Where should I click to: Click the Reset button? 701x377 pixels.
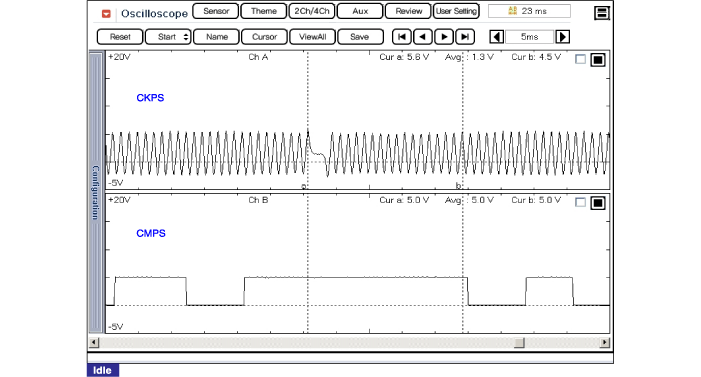click(x=120, y=37)
